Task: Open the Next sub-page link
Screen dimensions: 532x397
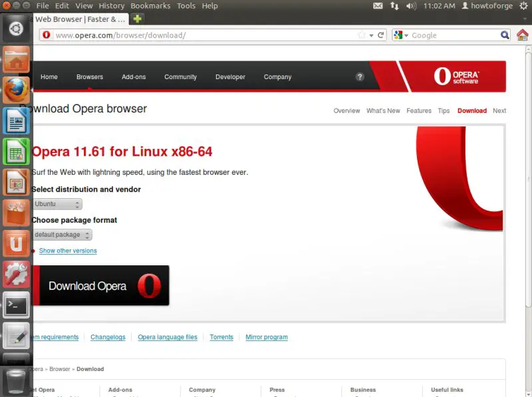Action: 499,110
